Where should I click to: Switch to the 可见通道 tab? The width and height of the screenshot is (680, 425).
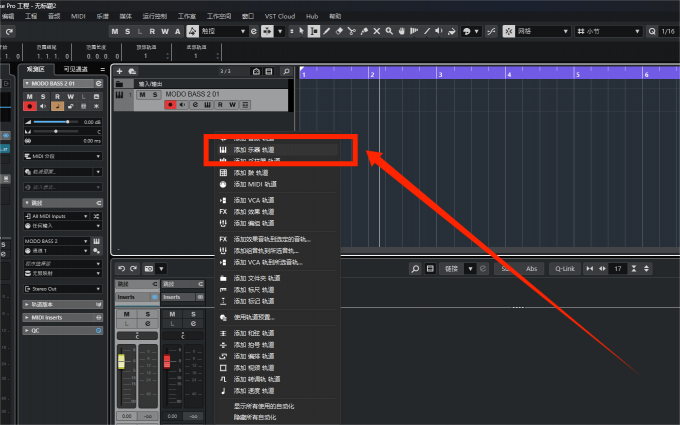tap(76, 69)
